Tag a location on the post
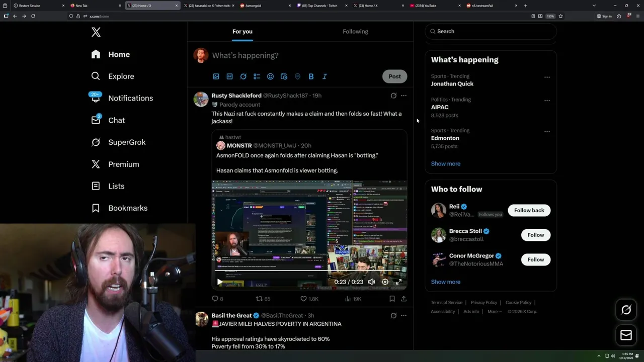This screenshot has width=644, height=362. (x=297, y=76)
